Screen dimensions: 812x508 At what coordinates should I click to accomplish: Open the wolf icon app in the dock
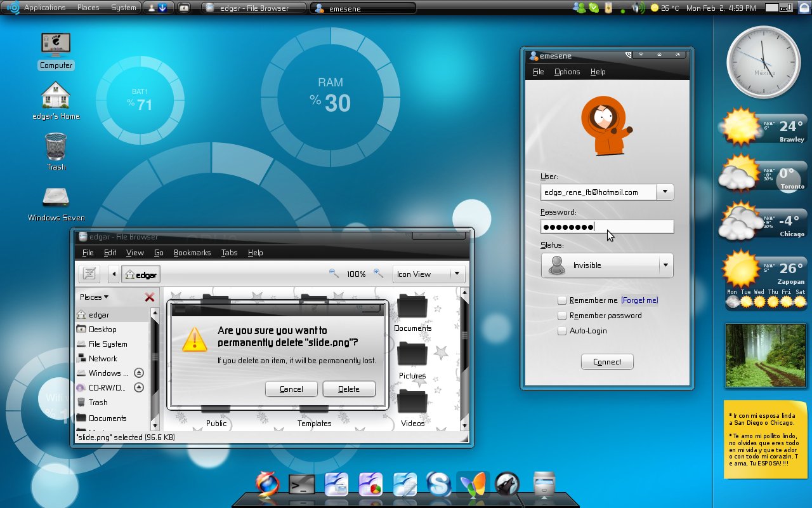(507, 485)
